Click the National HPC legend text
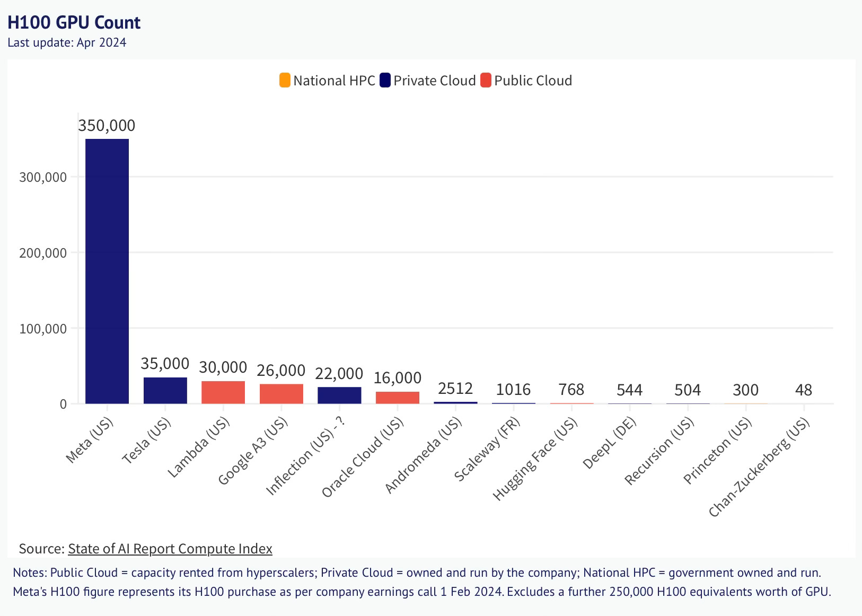This screenshot has height=616, width=862. pyautogui.click(x=334, y=81)
